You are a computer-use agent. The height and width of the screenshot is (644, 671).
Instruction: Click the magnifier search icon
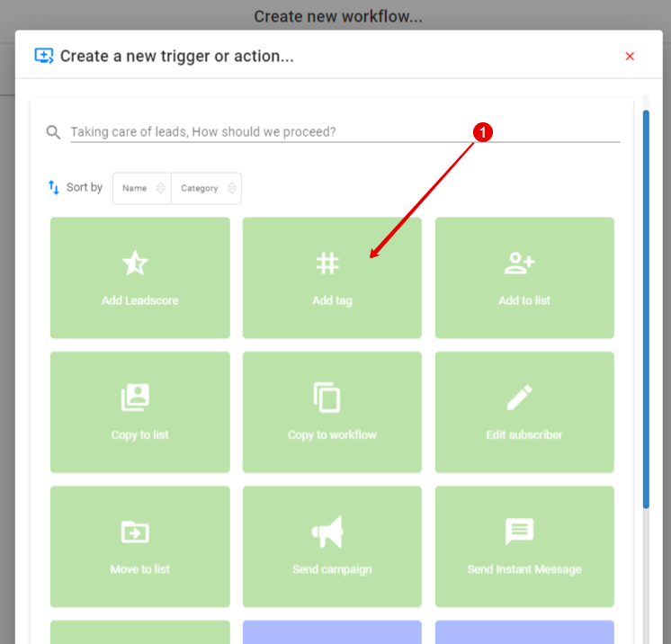coord(53,132)
